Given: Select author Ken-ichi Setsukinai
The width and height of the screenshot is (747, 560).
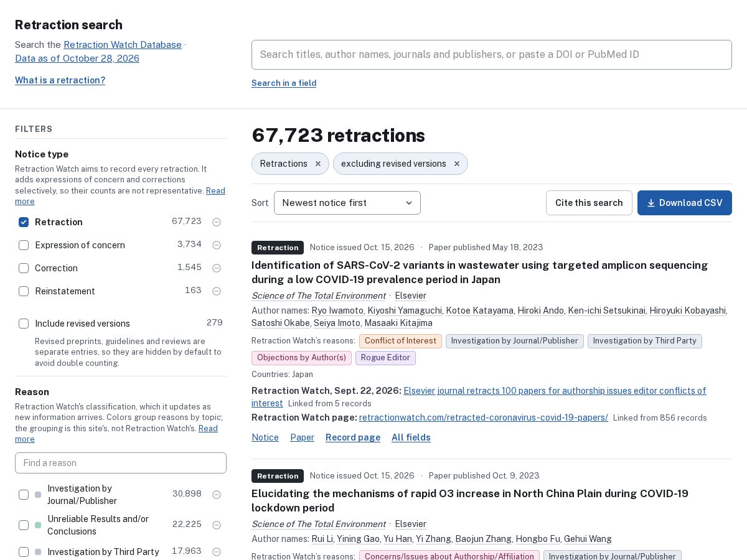Looking at the screenshot, I should click(x=606, y=310).
